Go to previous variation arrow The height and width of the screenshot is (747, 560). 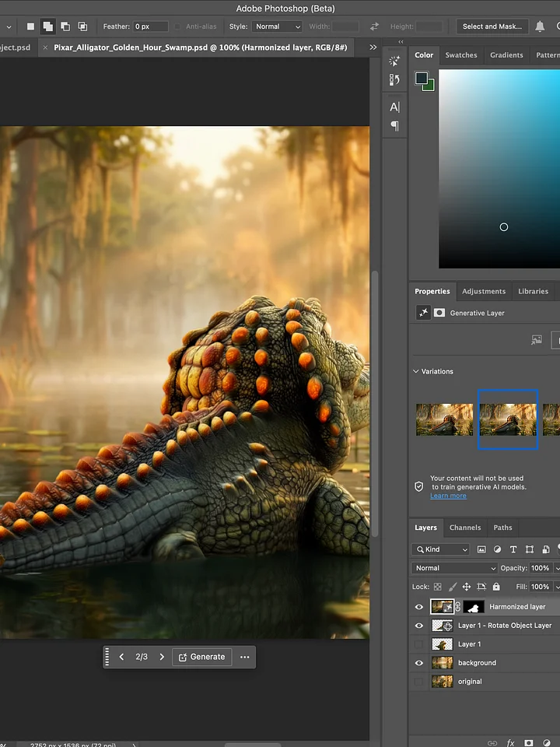121,657
